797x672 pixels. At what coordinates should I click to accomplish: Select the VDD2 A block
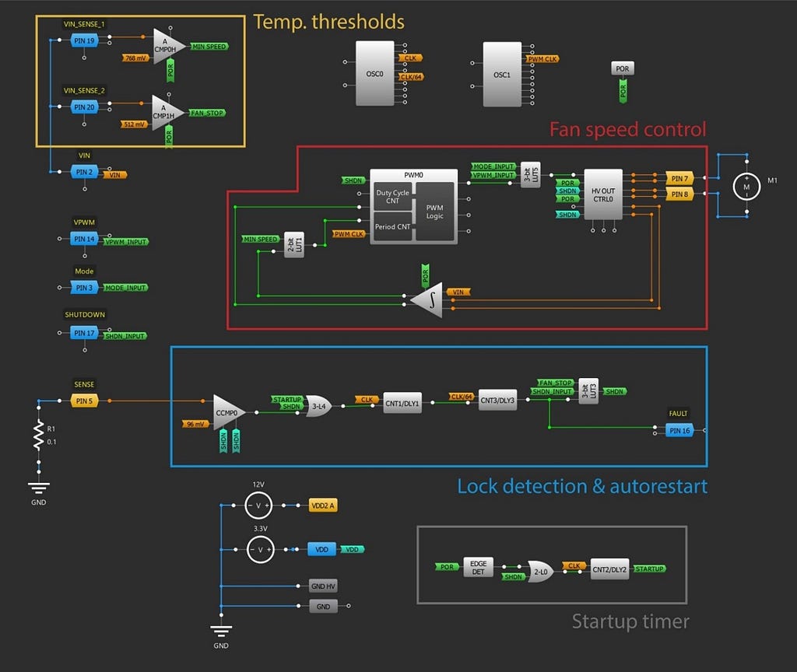(323, 506)
